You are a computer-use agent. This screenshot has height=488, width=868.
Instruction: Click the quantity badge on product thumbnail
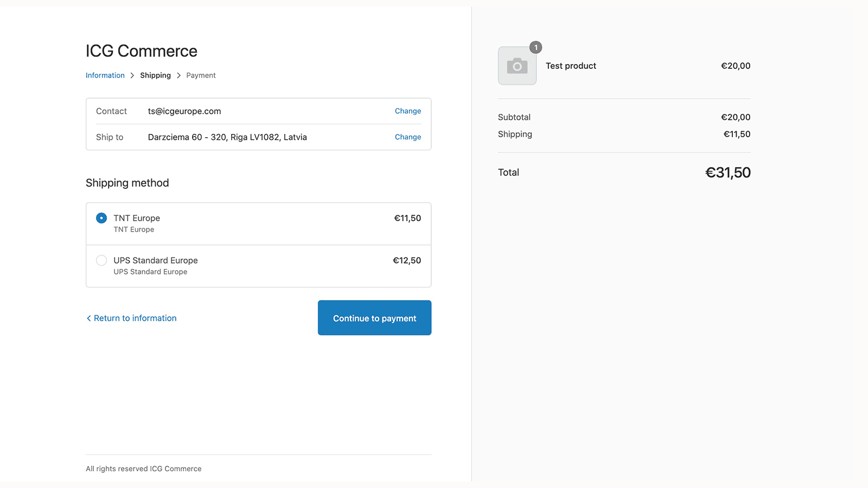[x=535, y=47]
